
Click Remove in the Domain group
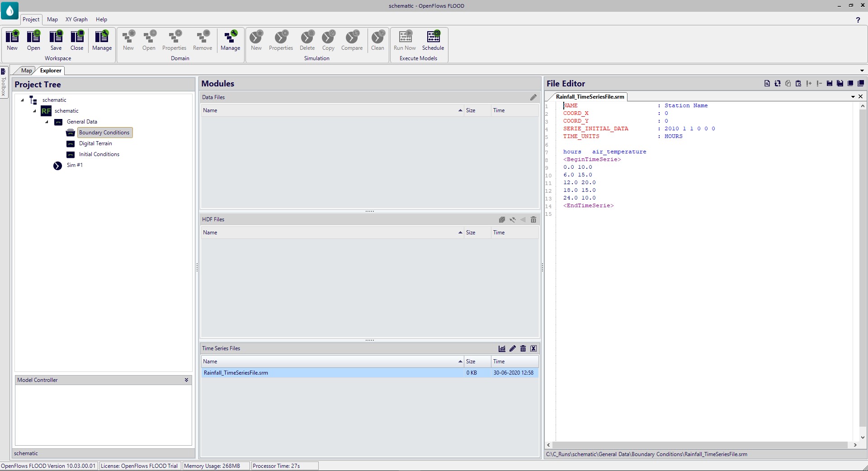click(203, 40)
